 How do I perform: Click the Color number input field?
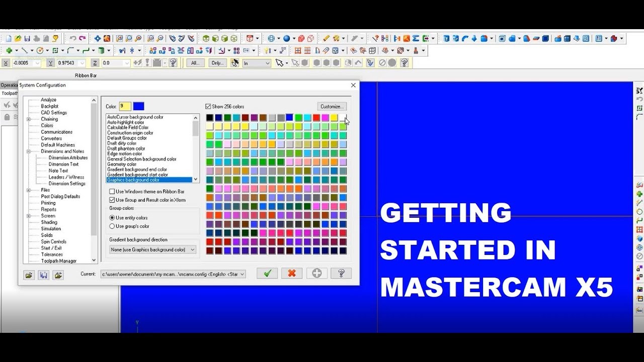125,106
